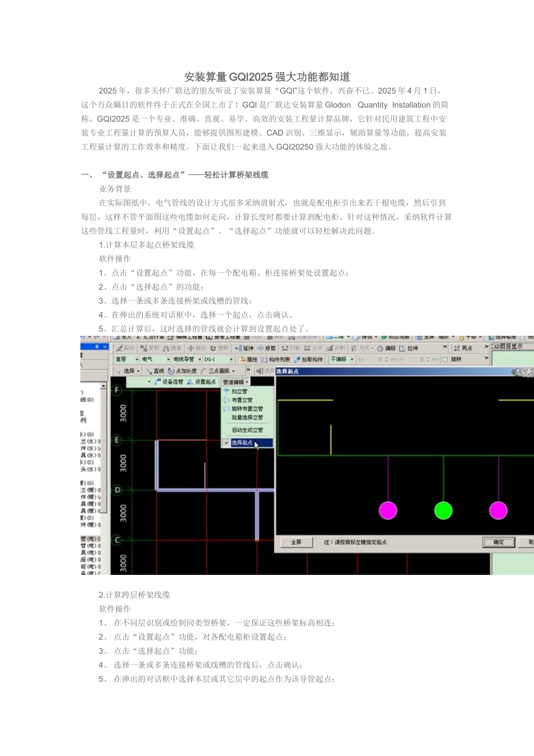The width and height of the screenshot is (534, 756).
Task: Click the 复制 (copy) tool icon
Action: click(150, 348)
